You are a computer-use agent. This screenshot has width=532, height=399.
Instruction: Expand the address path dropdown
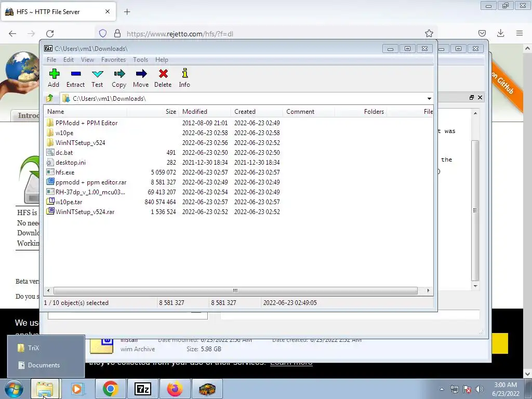coord(429,98)
